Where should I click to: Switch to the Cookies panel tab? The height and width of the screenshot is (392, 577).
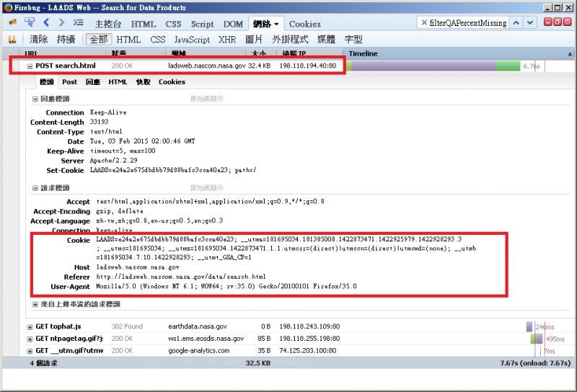pos(304,24)
